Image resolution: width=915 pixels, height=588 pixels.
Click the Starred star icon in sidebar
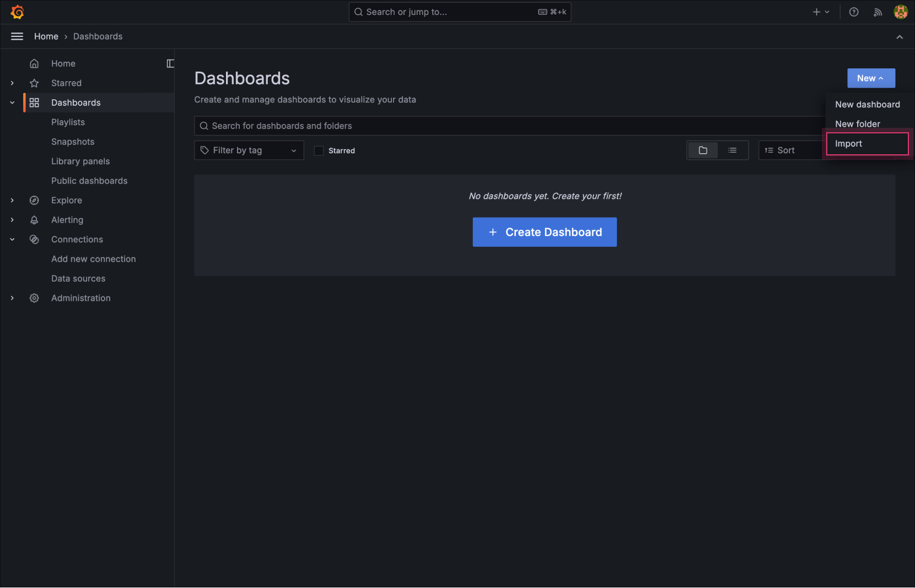point(34,83)
